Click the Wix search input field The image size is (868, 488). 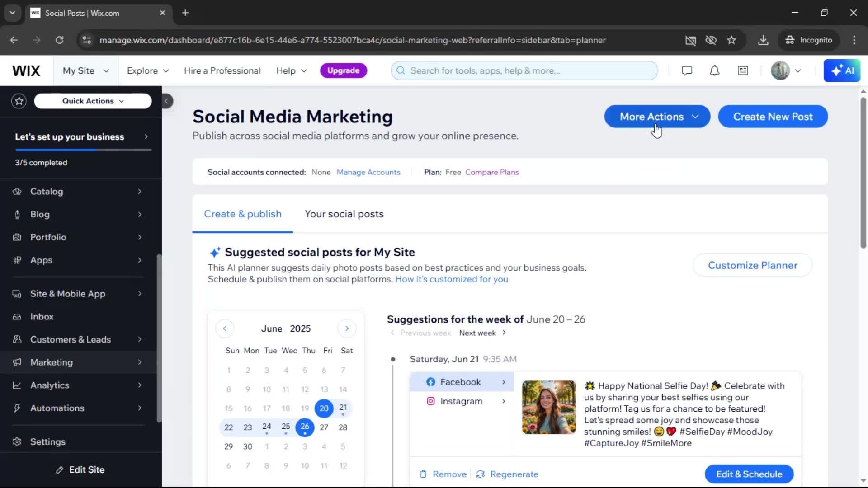click(x=524, y=70)
